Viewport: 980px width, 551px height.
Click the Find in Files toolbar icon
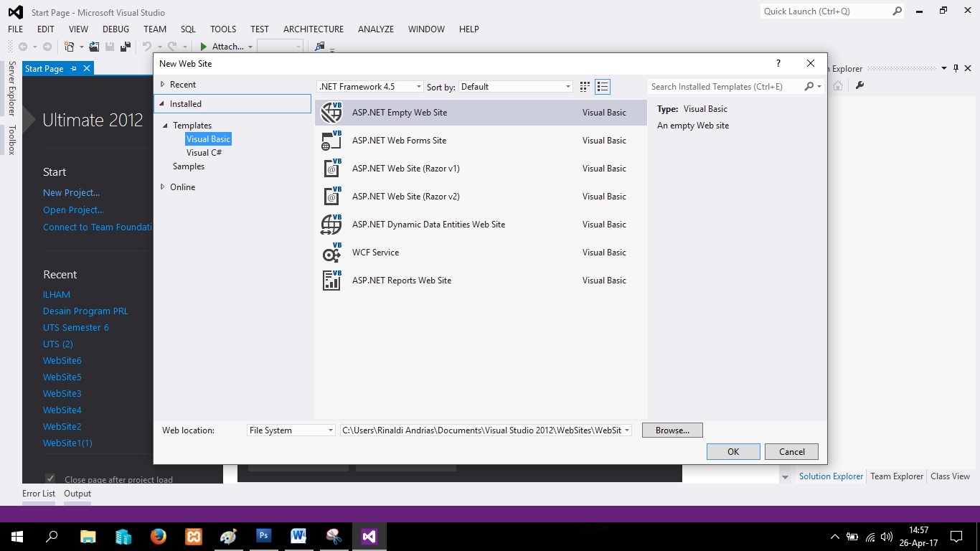(320, 47)
